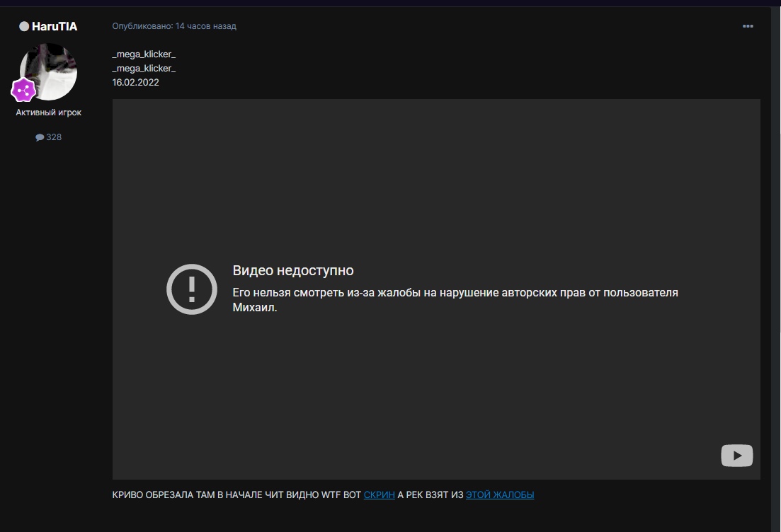Click the exclamation mark error icon
781x532 pixels.
coord(191,289)
